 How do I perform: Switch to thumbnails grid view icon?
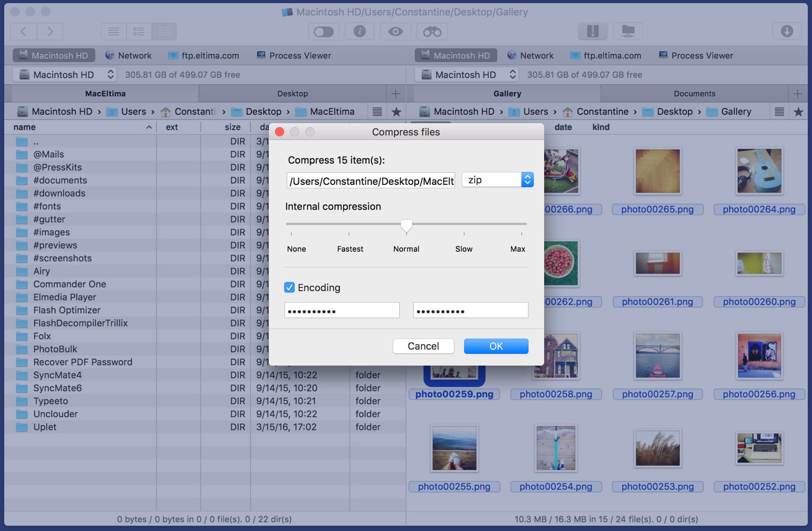(x=164, y=32)
